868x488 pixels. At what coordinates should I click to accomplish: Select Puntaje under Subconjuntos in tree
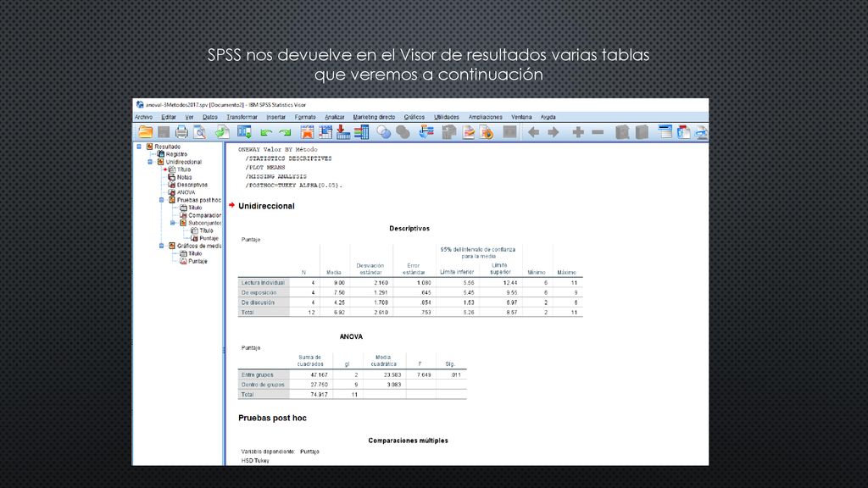click(x=209, y=238)
